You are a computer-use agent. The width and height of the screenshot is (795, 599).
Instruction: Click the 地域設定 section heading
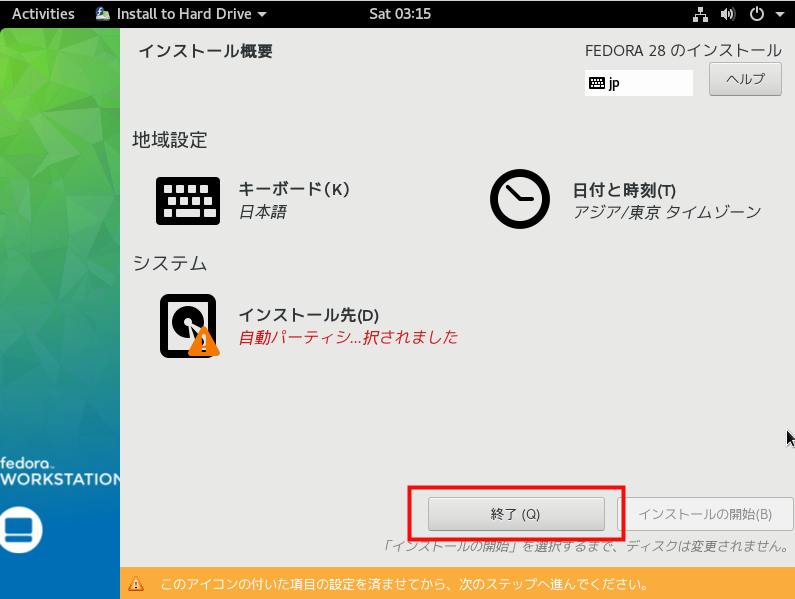click(x=170, y=140)
